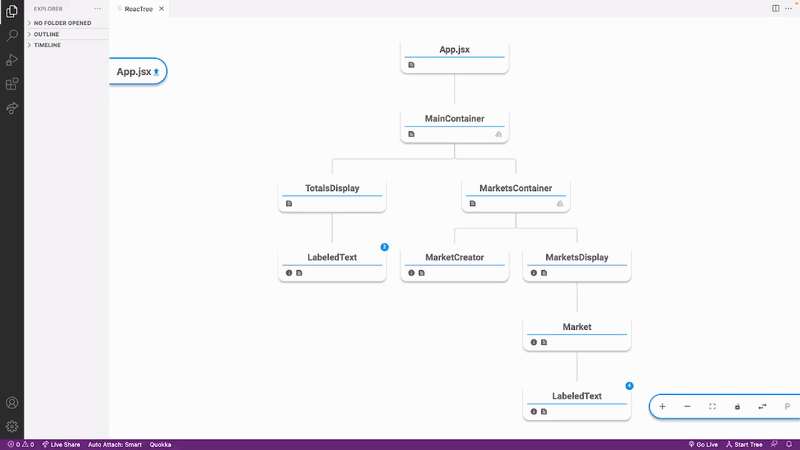
Task: Toggle split editor layout icon
Action: click(775, 8)
